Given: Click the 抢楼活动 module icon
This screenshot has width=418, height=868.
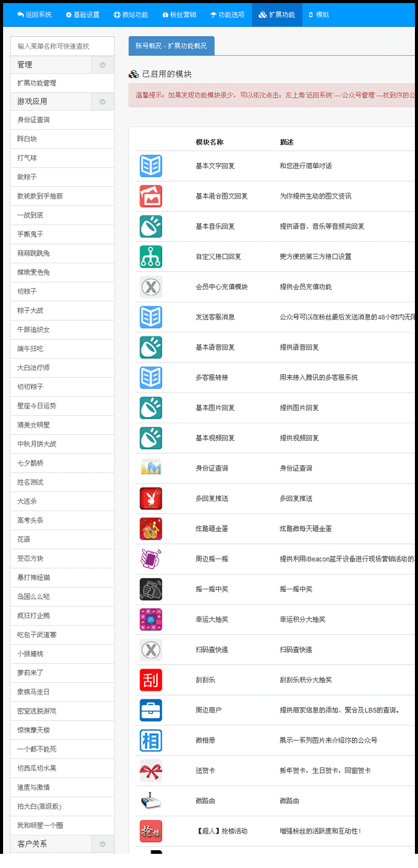Looking at the screenshot, I should coord(151,831).
